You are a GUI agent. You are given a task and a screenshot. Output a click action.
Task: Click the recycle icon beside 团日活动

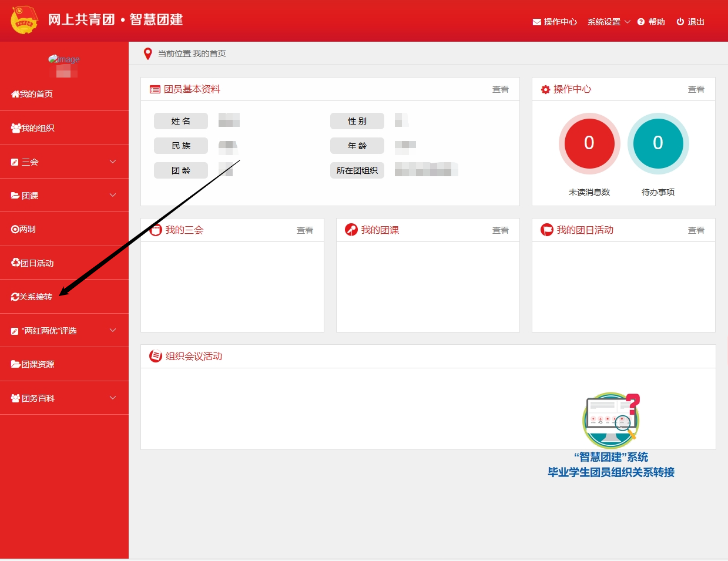click(x=16, y=263)
